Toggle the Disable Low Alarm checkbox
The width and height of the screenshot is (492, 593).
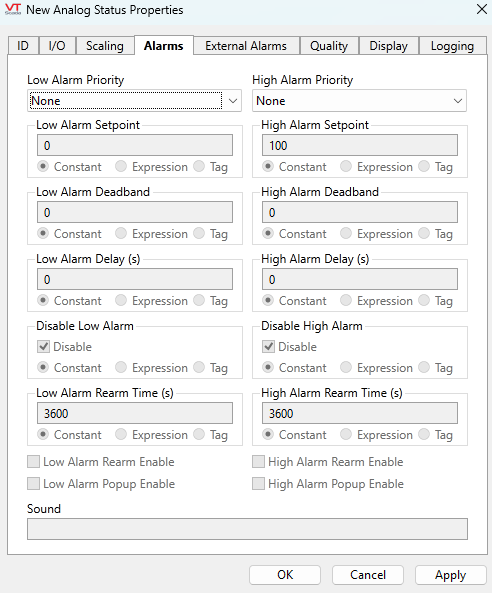(43, 346)
